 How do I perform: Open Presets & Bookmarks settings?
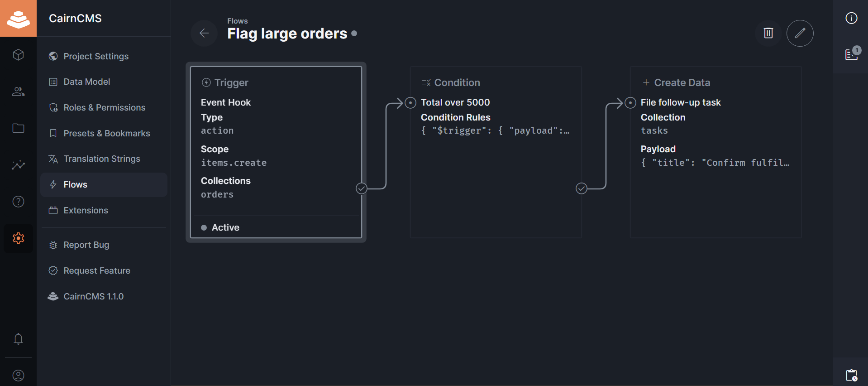(104, 133)
